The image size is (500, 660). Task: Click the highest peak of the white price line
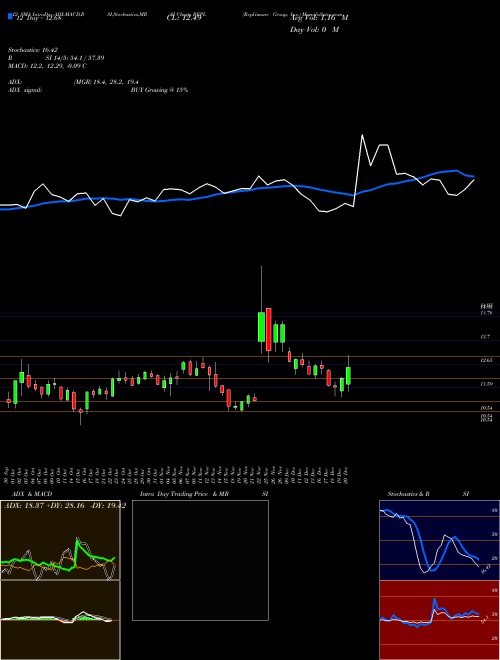tap(362, 136)
